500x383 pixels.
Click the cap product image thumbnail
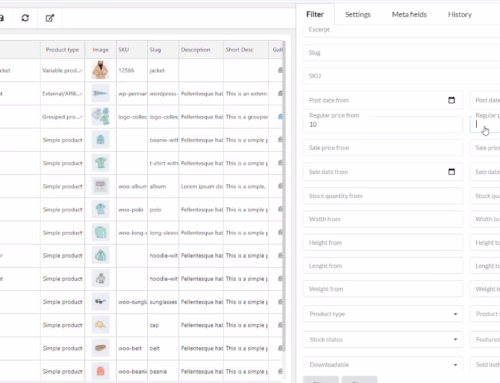(x=100, y=325)
